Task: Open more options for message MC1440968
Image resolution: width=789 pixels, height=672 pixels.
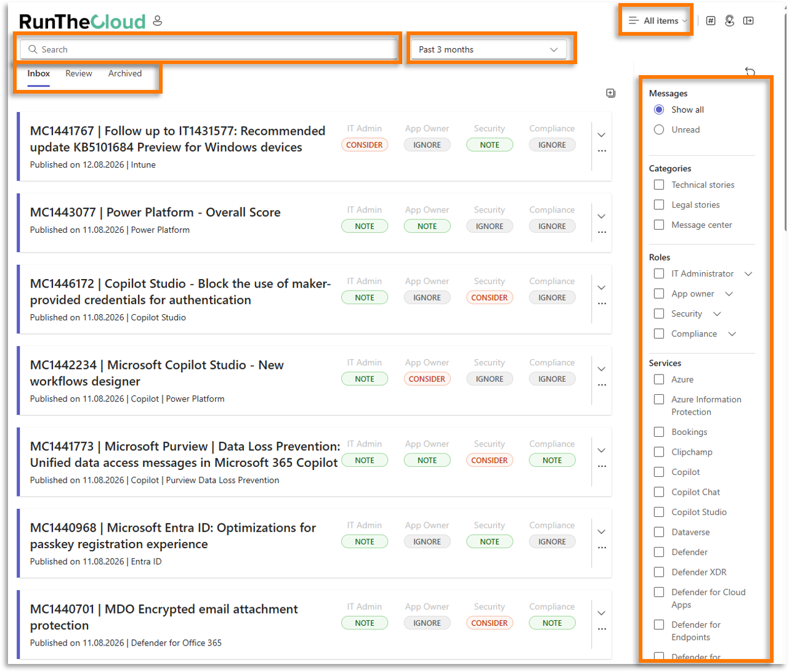Action: [x=602, y=548]
